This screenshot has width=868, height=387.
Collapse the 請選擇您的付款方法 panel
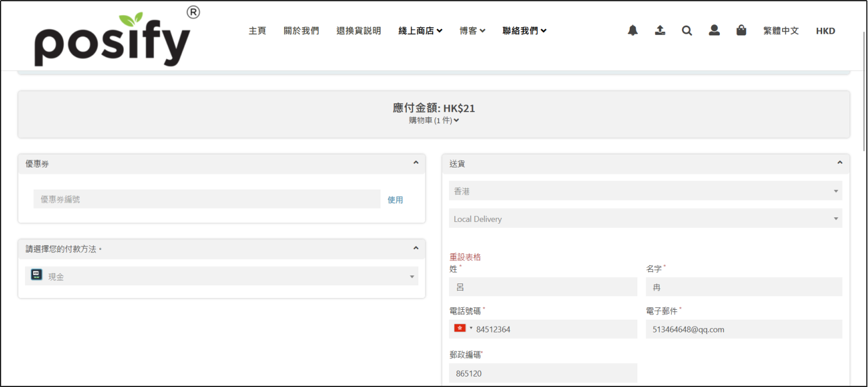pyautogui.click(x=415, y=248)
